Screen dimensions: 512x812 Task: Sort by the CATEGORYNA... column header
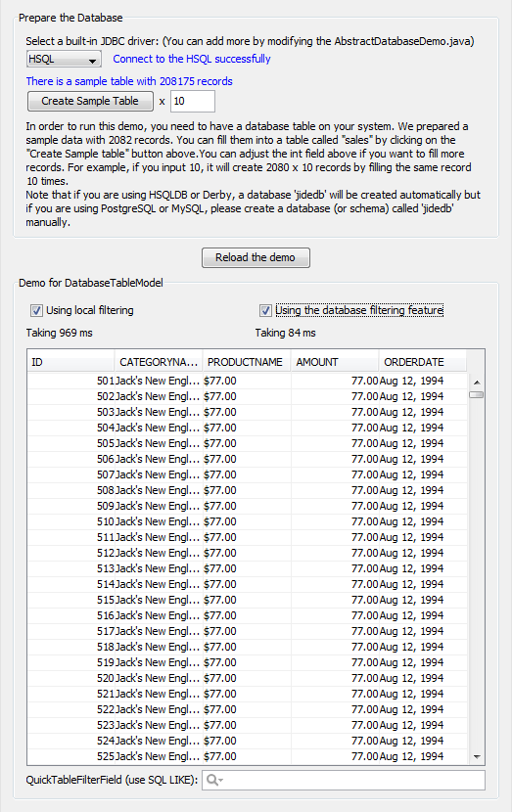click(x=159, y=362)
